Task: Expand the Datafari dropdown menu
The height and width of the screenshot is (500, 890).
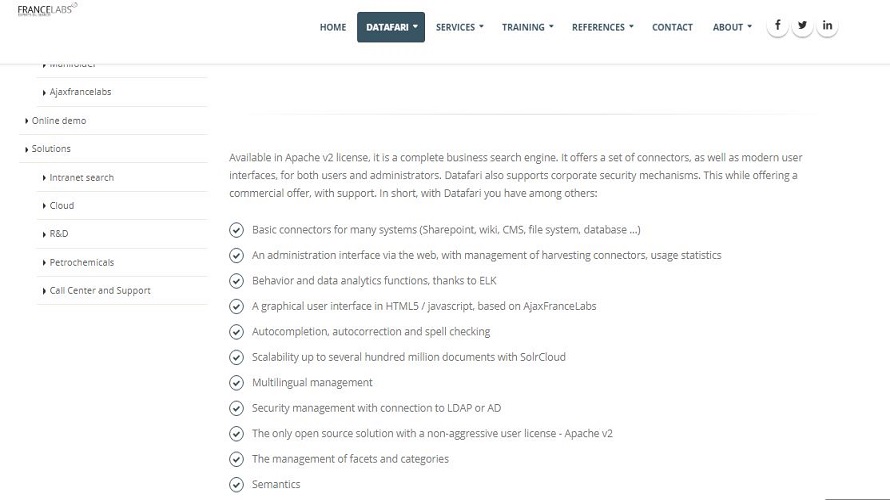Action: (391, 27)
